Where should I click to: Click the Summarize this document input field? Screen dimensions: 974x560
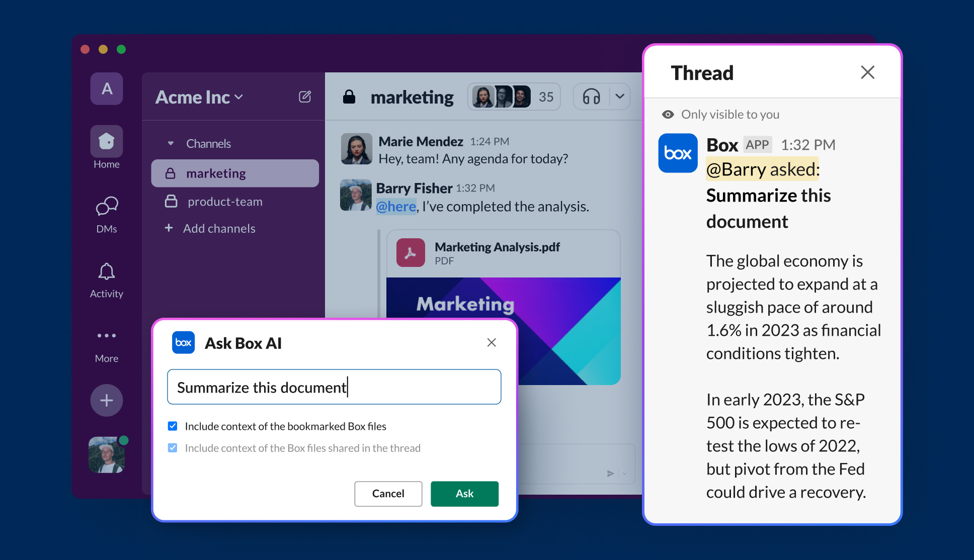coord(335,386)
